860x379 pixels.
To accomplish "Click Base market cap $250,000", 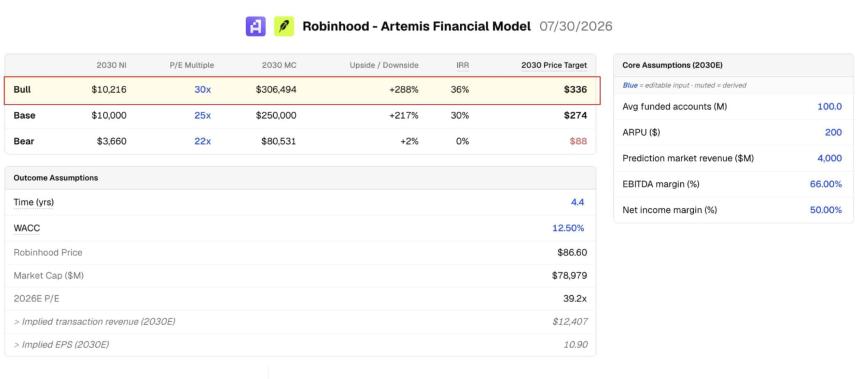I will pos(276,115).
